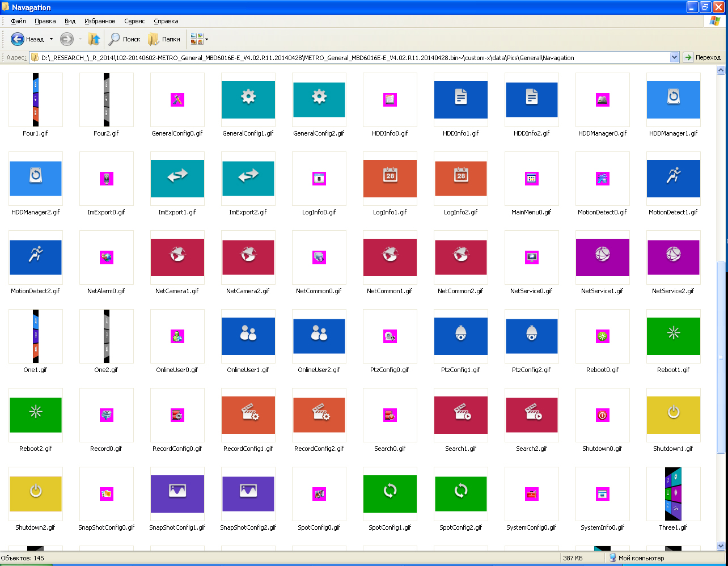
Task: Select the RecordConfig1.gif clapperboard thumbnail
Action: [x=248, y=415]
